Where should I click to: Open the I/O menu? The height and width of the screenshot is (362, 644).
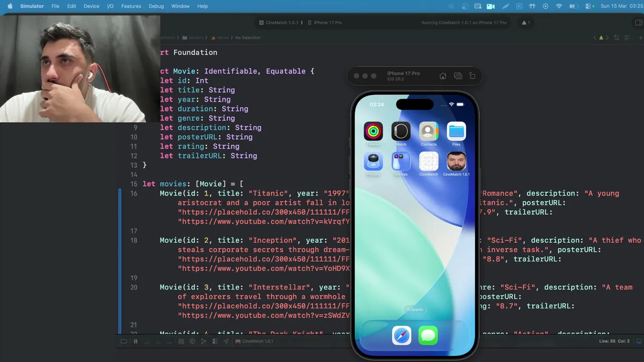pyautogui.click(x=110, y=6)
